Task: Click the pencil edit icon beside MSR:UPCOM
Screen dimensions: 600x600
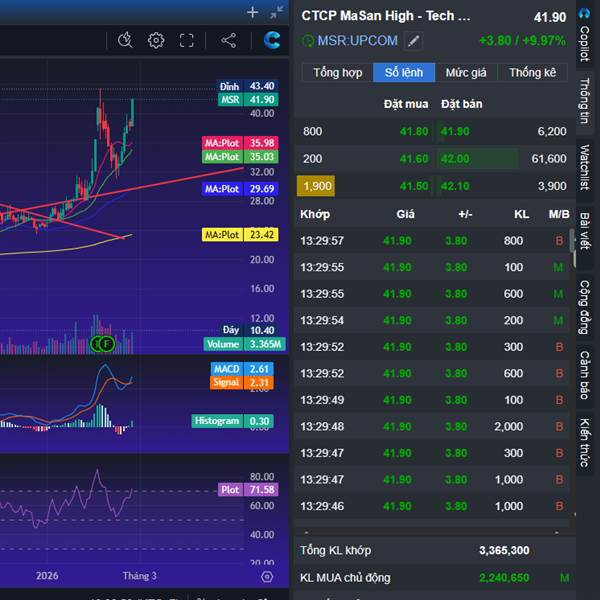Action: [413, 41]
